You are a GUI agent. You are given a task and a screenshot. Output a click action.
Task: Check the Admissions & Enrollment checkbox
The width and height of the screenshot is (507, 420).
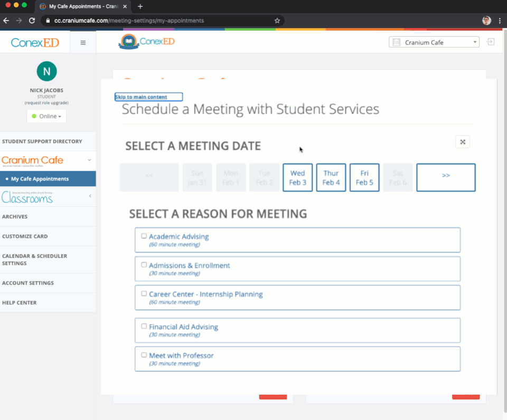[144, 265]
